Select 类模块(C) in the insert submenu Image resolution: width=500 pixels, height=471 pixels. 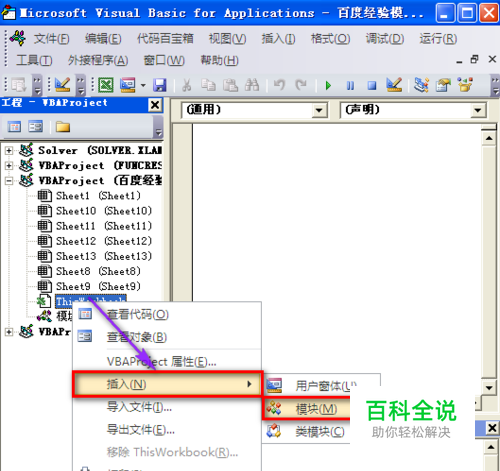tap(307, 432)
